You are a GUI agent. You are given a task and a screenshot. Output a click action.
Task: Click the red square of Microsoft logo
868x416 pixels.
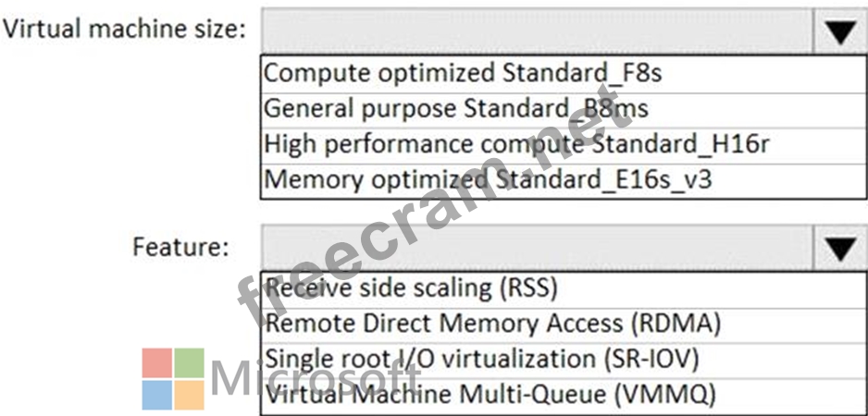click(x=156, y=363)
